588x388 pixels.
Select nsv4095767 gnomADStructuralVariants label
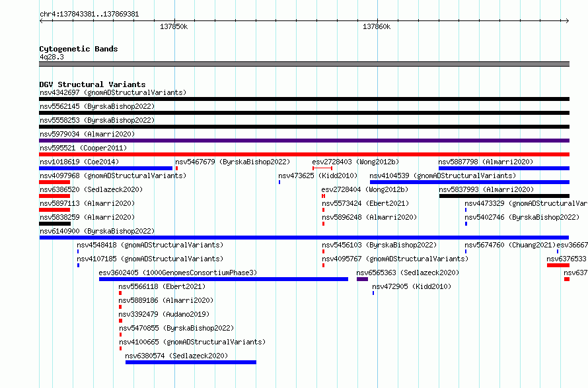point(395,259)
